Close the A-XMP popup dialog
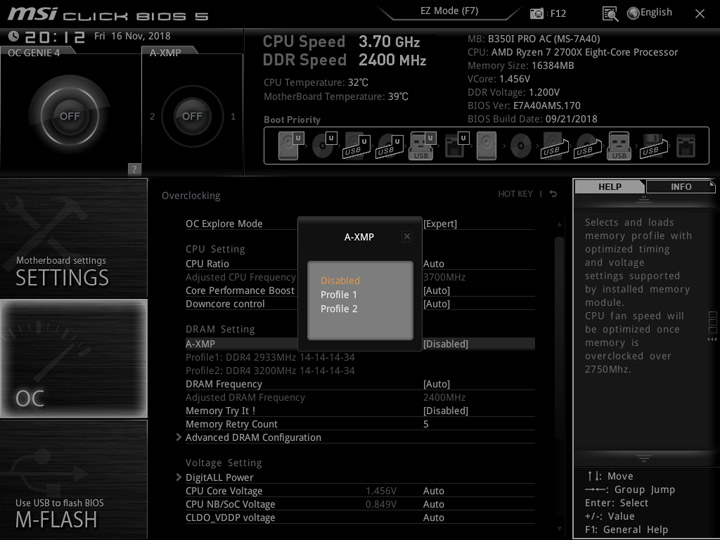Image resolution: width=720 pixels, height=540 pixels. click(407, 236)
